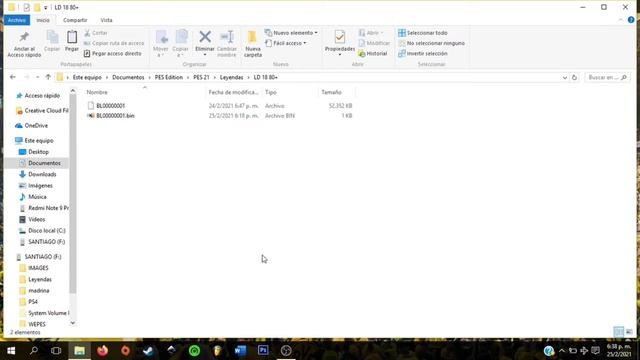Open OneDrive in the sidebar
640x360 pixels.
click(x=36, y=125)
